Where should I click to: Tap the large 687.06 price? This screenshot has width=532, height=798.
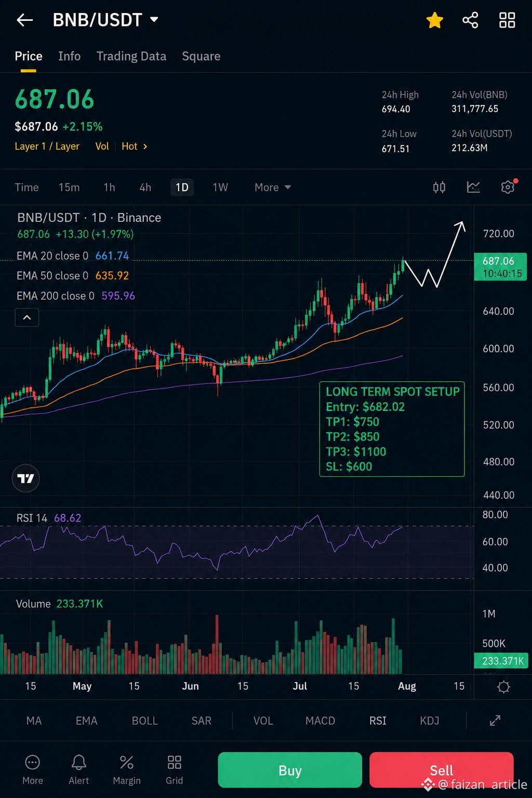point(55,99)
